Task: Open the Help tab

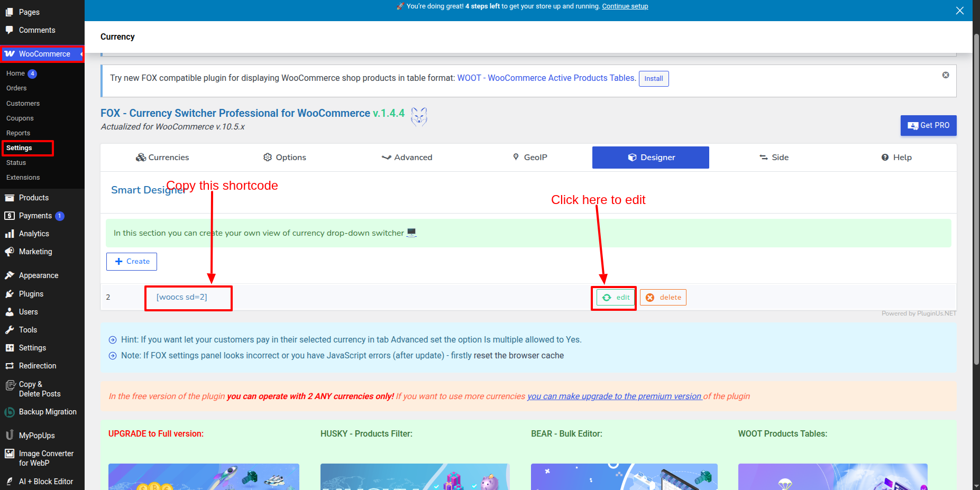Action: tap(896, 158)
